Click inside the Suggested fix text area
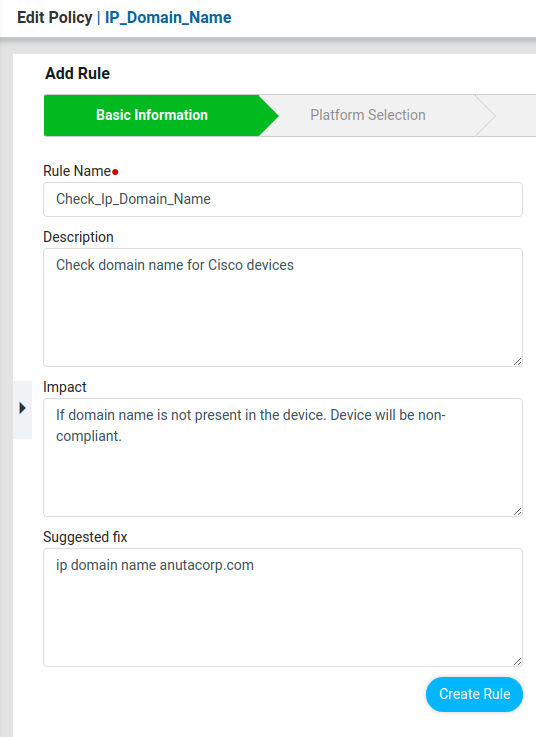 tap(283, 607)
